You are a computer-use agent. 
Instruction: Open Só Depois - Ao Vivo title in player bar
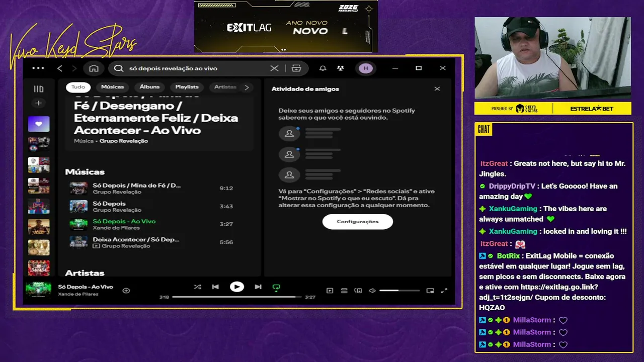click(x=86, y=287)
